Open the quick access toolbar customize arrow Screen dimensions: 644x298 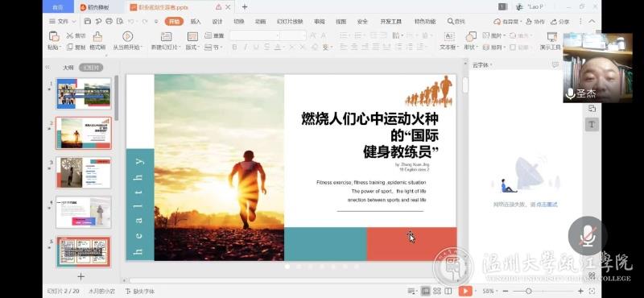click(x=156, y=22)
